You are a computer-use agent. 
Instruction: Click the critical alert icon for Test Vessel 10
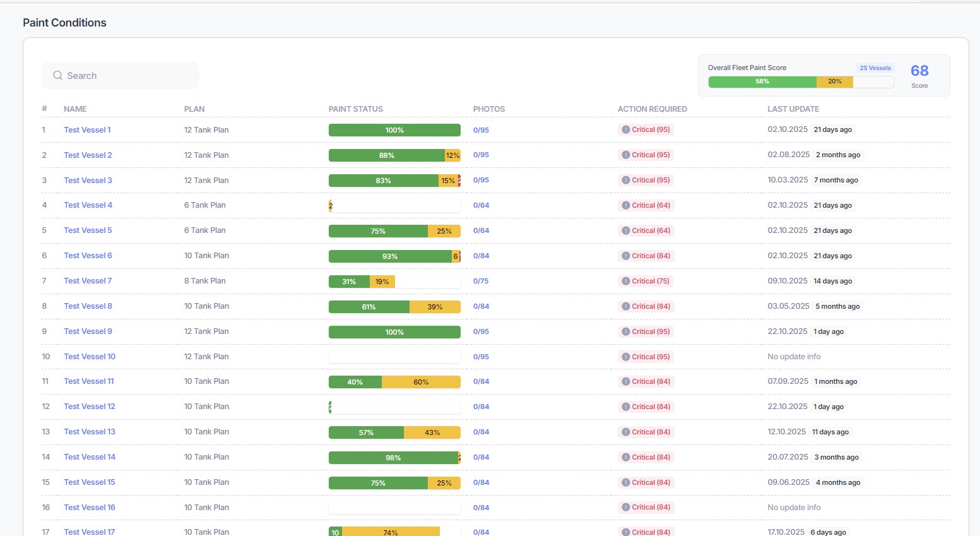click(x=625, y=357)
